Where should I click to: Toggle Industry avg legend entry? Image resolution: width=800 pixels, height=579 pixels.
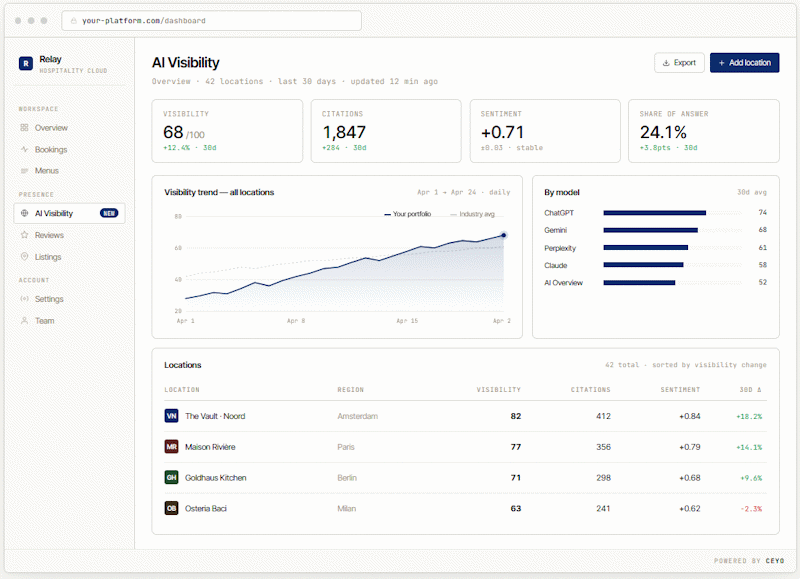click(472, 214)
